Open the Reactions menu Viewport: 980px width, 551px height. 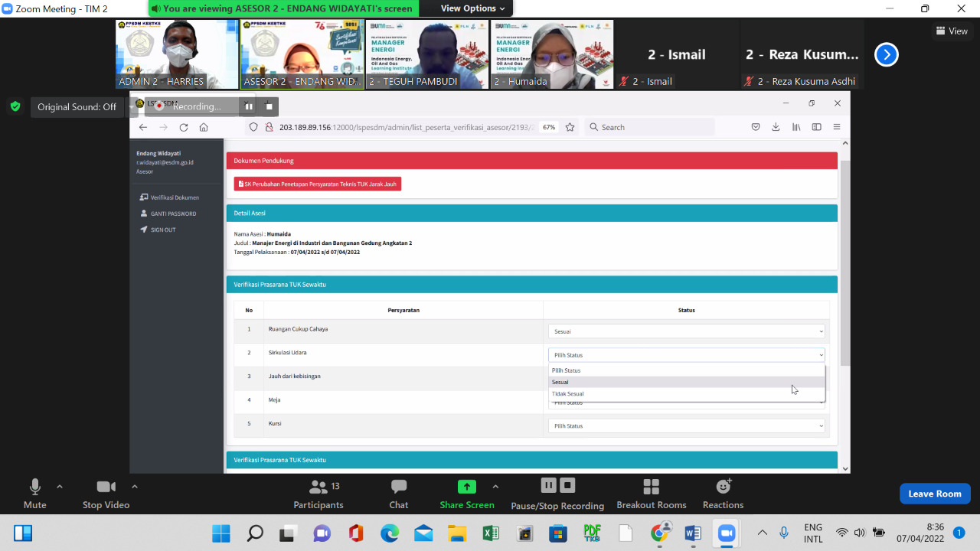(724, 494)
